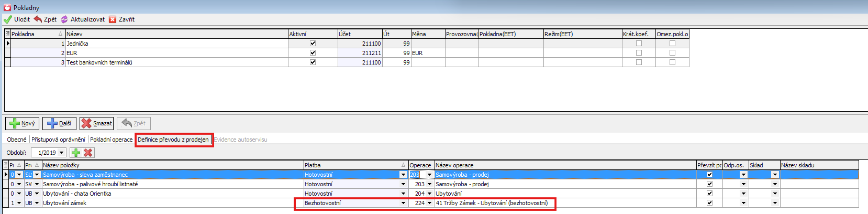Viewport: 868px width, 214px height.
Task: Toggle Převzít checkbox for Ubytování zámek row
Action: 709,203
